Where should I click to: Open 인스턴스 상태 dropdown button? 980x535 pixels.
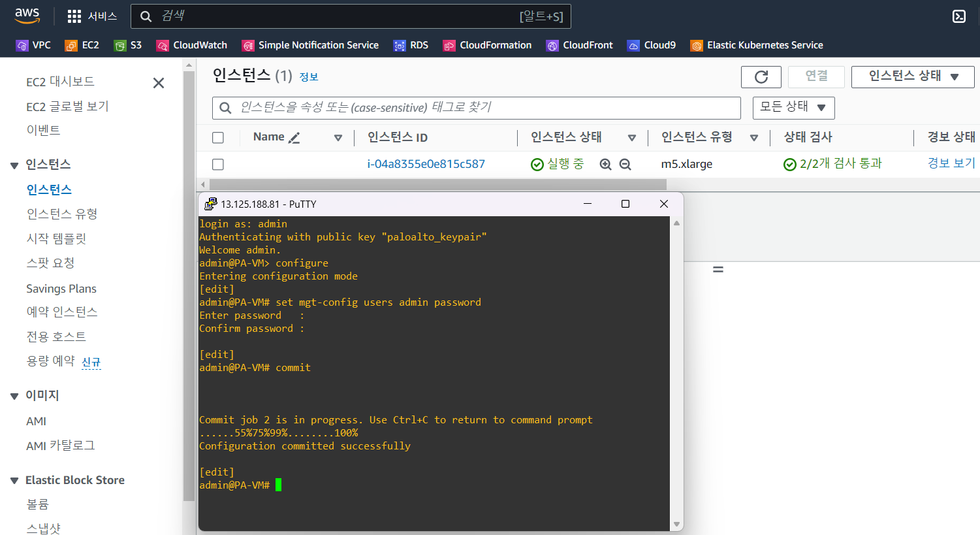coord(913,76)
